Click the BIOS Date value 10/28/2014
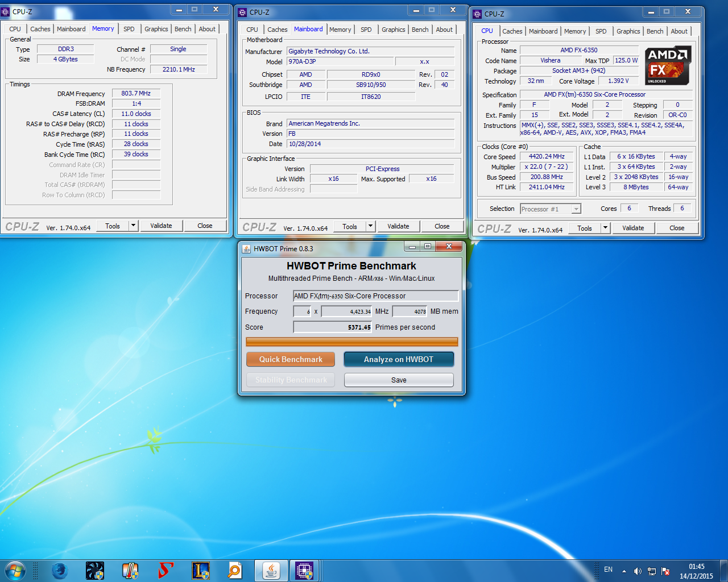This screenshot has width=728, height=582. (370, 144)
